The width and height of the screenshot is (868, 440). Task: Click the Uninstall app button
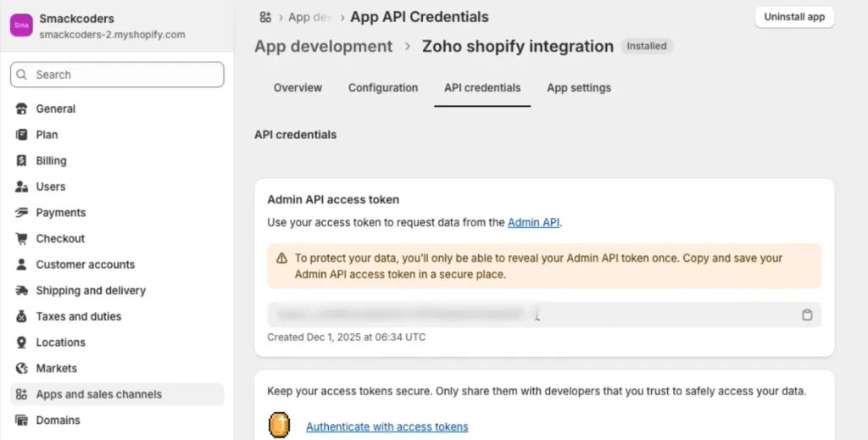point(794,17)
